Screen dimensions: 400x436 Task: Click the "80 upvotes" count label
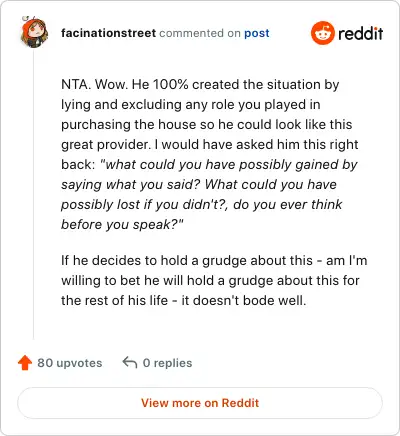[x=70, y=363]
